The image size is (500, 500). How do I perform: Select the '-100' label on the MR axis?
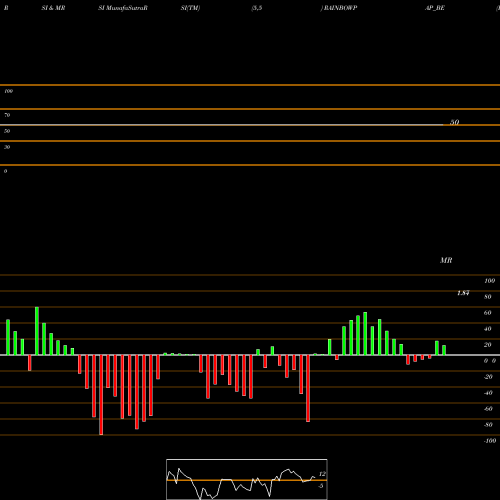click(x=490, y=441)
